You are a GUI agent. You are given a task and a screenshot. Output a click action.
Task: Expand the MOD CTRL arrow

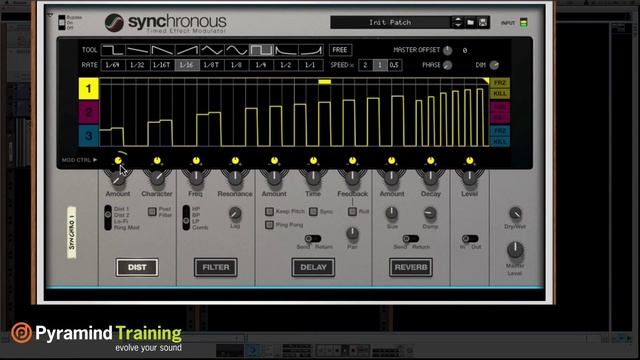pos(95,160)
